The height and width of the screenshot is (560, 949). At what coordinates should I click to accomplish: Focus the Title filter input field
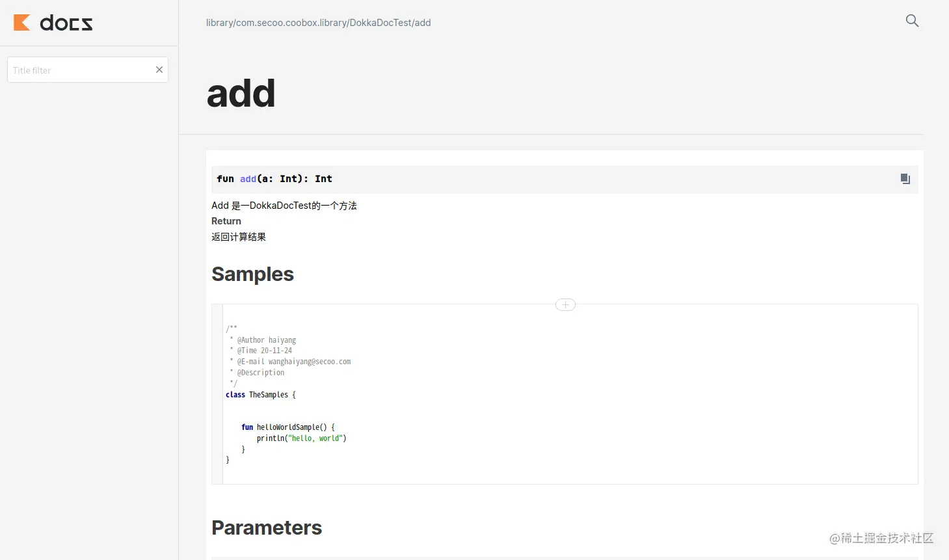coord(81,70)
